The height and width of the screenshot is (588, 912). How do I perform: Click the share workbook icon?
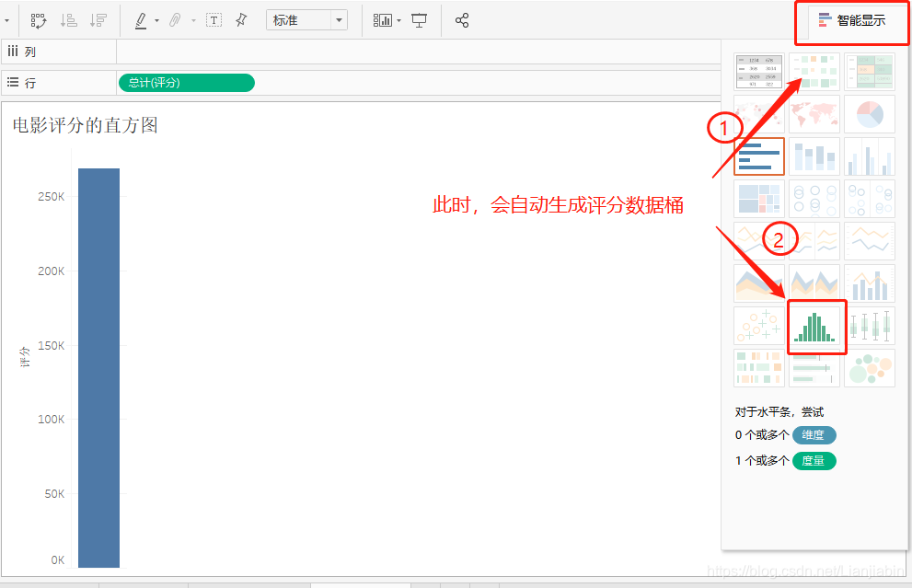[x=463, y=19]
